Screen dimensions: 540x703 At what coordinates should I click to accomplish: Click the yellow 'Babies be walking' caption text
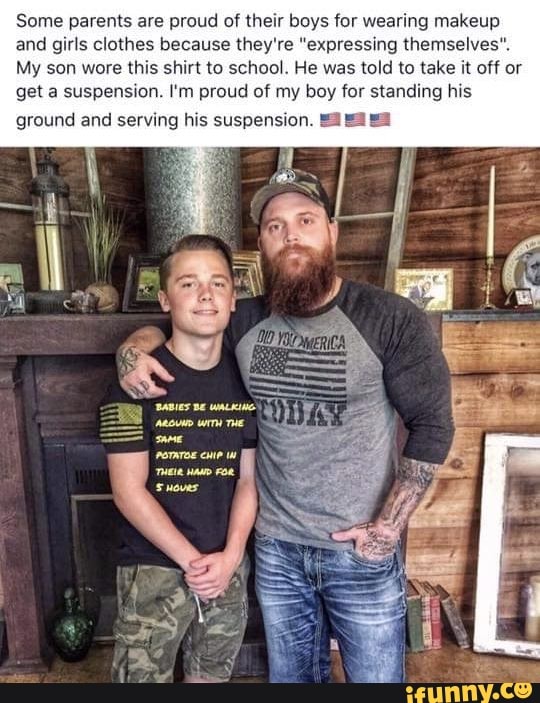(x=205, y=447)
